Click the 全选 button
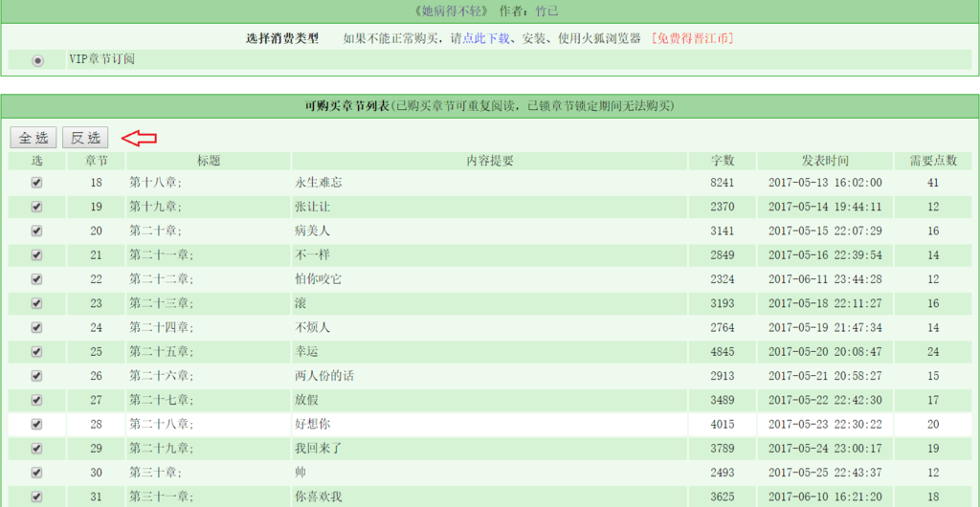The width and height of the screenshot is (980, 507). 33,138
